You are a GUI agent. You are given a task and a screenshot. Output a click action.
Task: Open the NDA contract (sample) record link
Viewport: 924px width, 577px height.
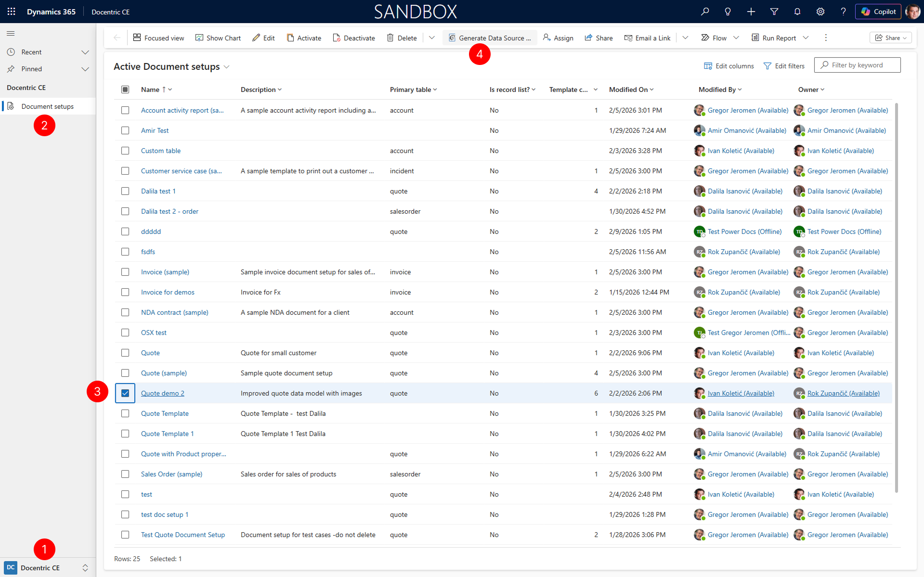(175, 312)
